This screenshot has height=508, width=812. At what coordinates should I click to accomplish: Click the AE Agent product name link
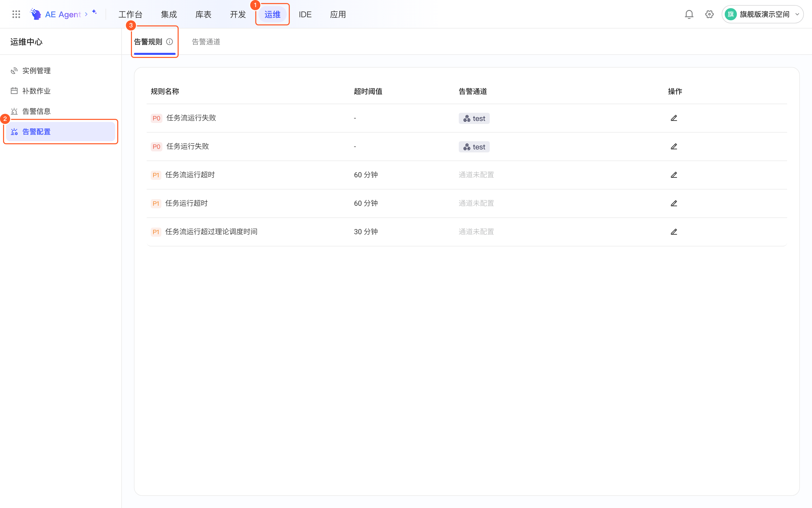tap(63, 14)
